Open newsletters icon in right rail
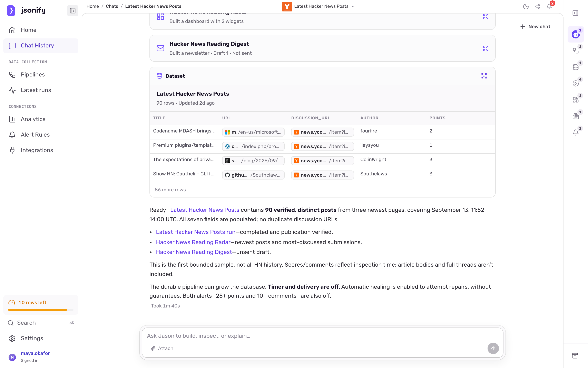This screenshot has height=368, width=588. point(576,116)
